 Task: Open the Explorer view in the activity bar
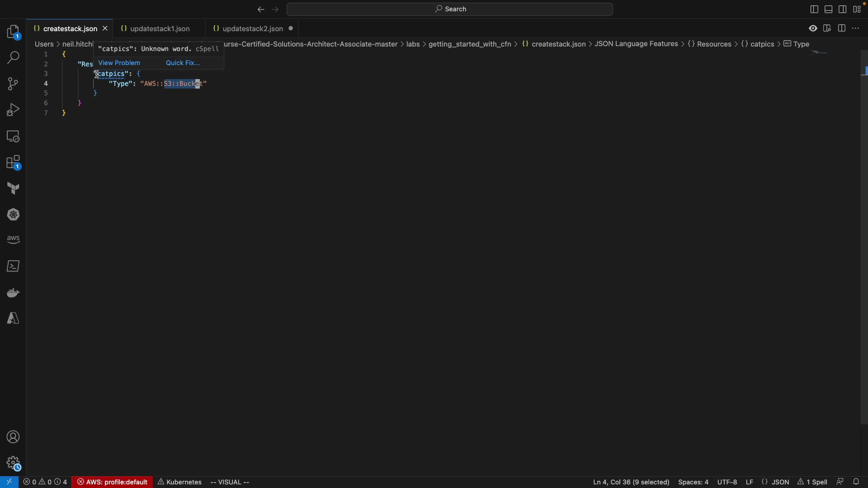tap(13, 33)
